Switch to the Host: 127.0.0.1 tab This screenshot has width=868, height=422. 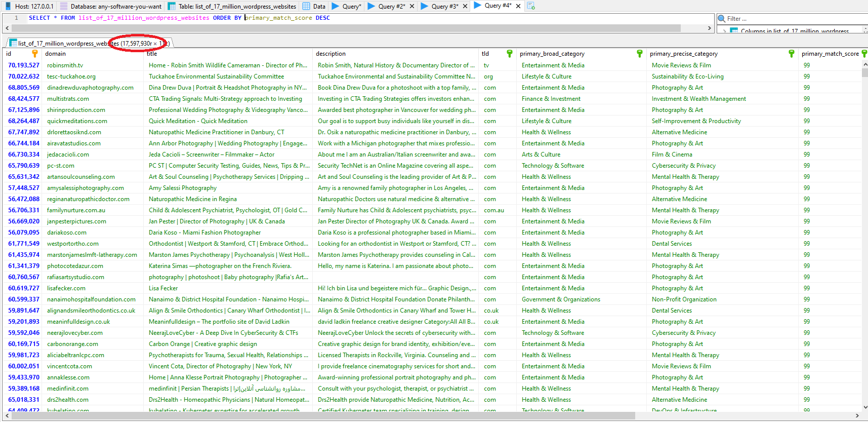coord(28,7)
